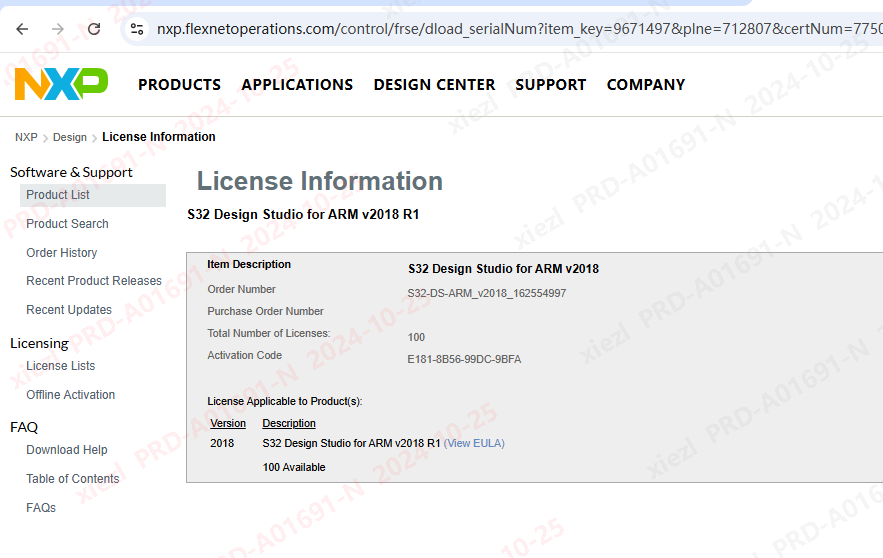
Task: Click activation code E181-8B56-99DC-9BFA
Action: pyautogui.click(x=464, y=359)
